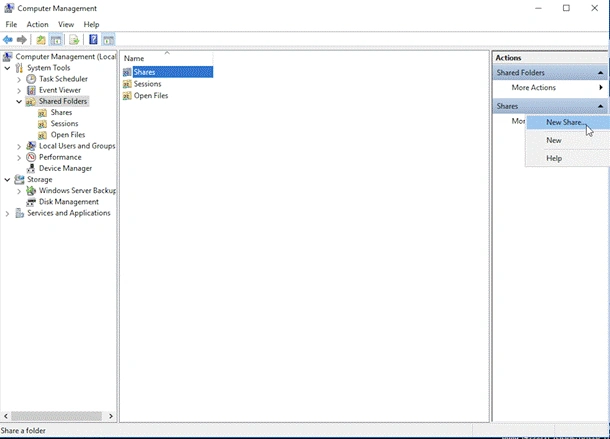Viewport: 610px width, 439px height.
Task: Select Device Manager in the tree
Action: click(x=65, y=169)
